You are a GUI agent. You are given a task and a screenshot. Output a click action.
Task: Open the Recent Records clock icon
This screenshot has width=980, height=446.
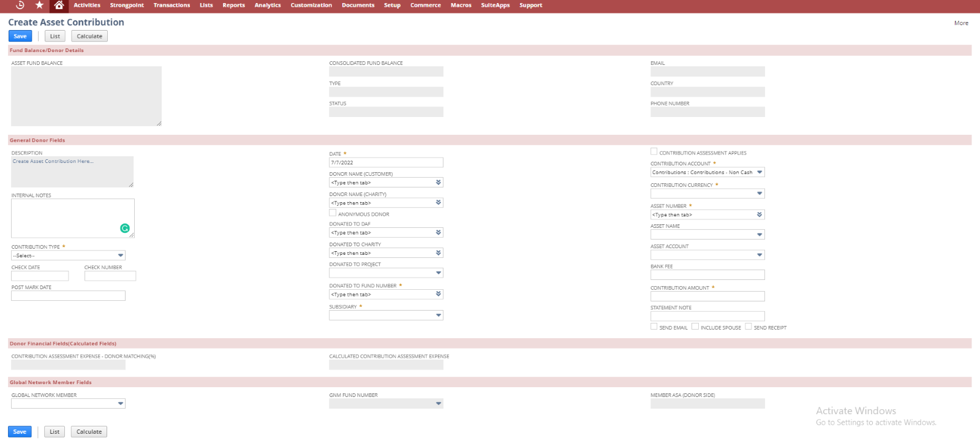tap(20, 5)
